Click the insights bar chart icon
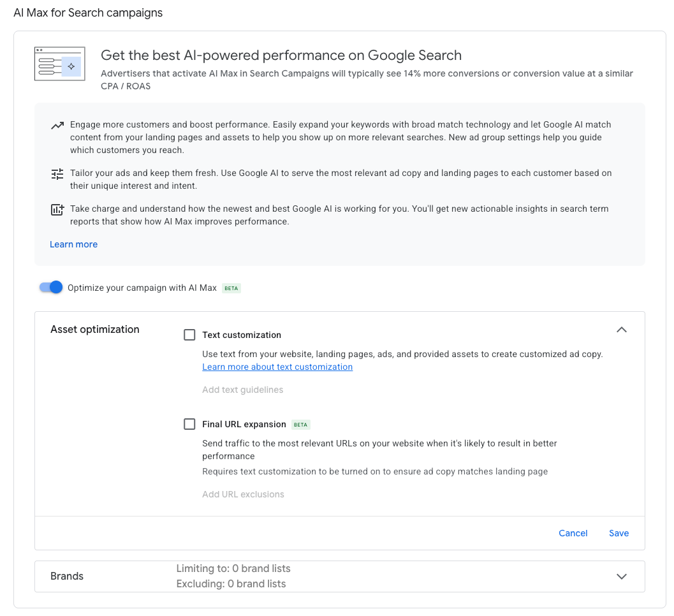 (x=57, y=209)
